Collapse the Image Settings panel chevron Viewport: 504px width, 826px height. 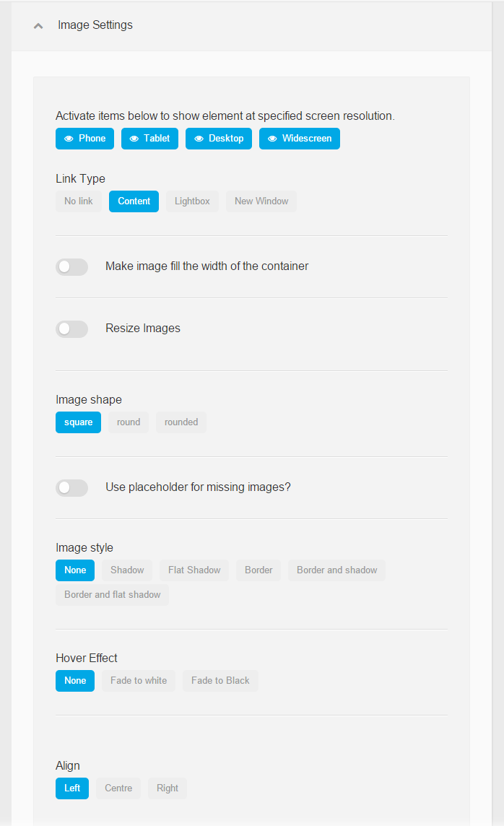tap(38, 26)
